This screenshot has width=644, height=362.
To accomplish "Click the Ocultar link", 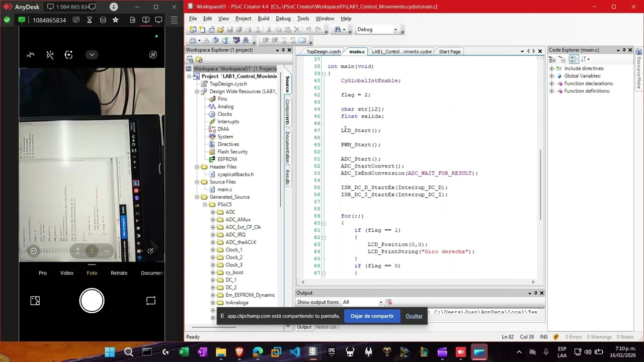I will point(414,316).
